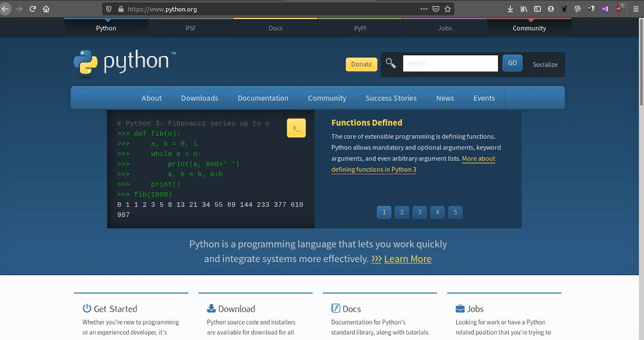Launch the interactive shell yellow button
644x340 pixels.
pos(296,128)
